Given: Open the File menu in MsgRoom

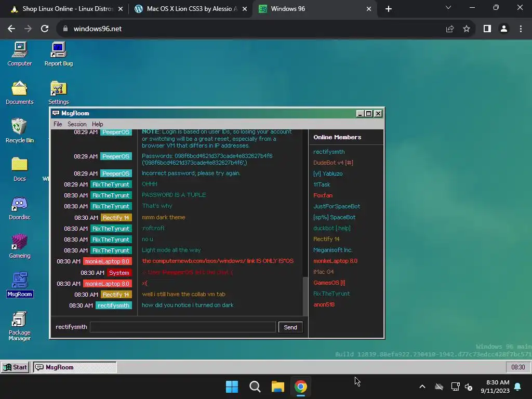Looking at the screenshot, I should click(58, 124).
